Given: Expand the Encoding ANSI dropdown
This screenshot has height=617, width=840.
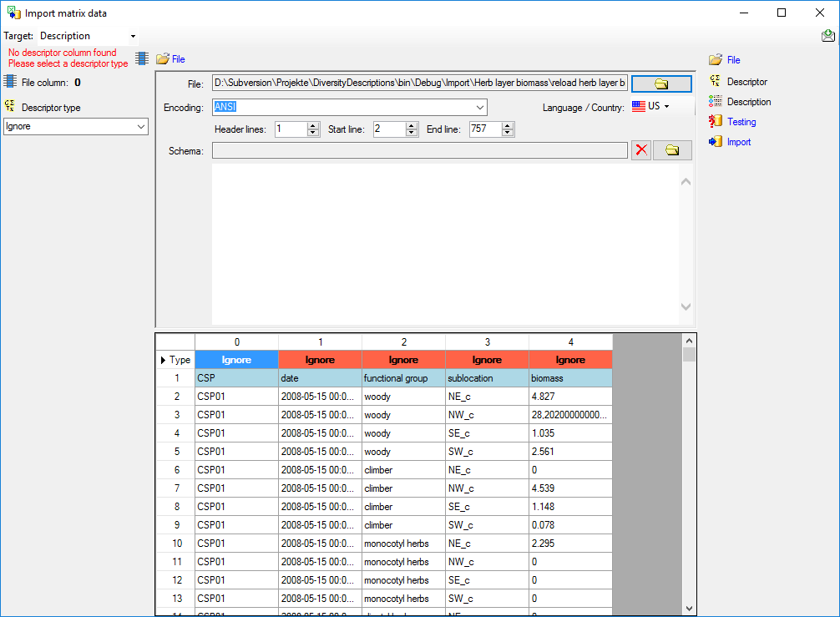Looking at the screenshot, I should [480, 107].
